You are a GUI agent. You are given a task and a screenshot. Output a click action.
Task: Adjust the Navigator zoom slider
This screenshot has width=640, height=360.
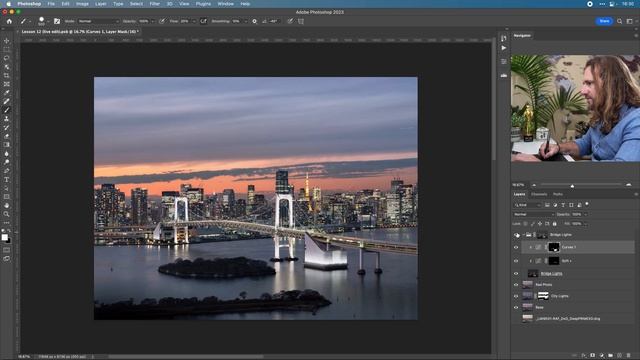point(572,186)
